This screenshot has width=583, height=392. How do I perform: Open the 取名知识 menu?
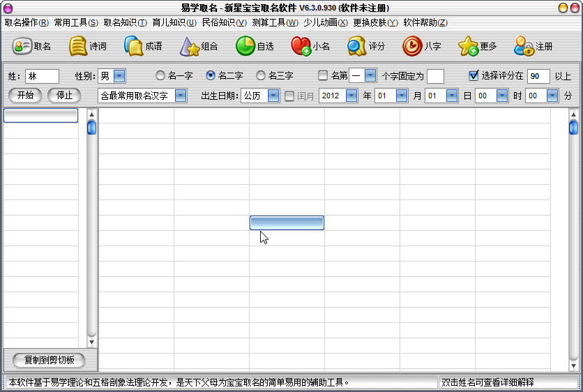[125, 22]
